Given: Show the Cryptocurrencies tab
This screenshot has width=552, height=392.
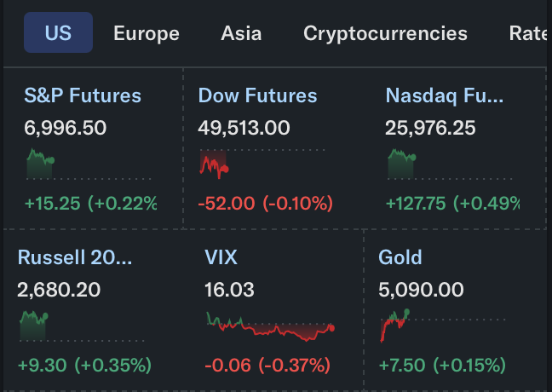Looking at the screenshot, I should pos(385,33).
